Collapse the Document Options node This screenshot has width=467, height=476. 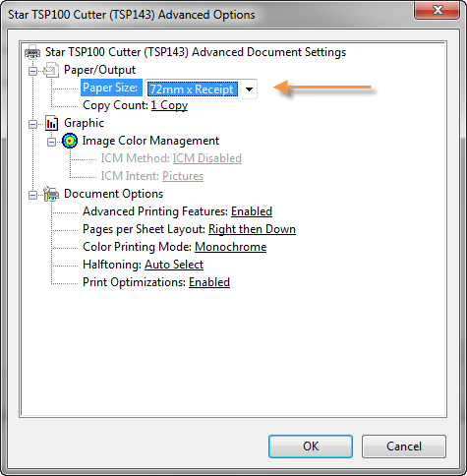coord(32,195)
